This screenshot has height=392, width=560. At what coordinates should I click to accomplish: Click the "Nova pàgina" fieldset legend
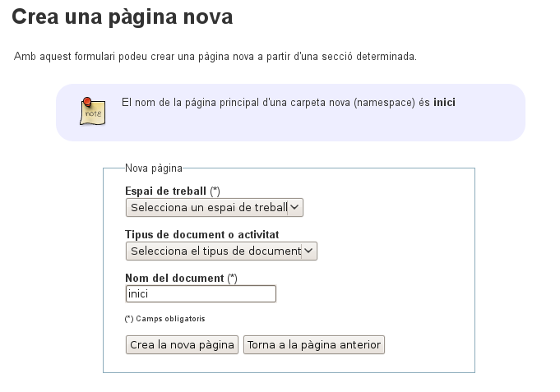pos(153,168)
